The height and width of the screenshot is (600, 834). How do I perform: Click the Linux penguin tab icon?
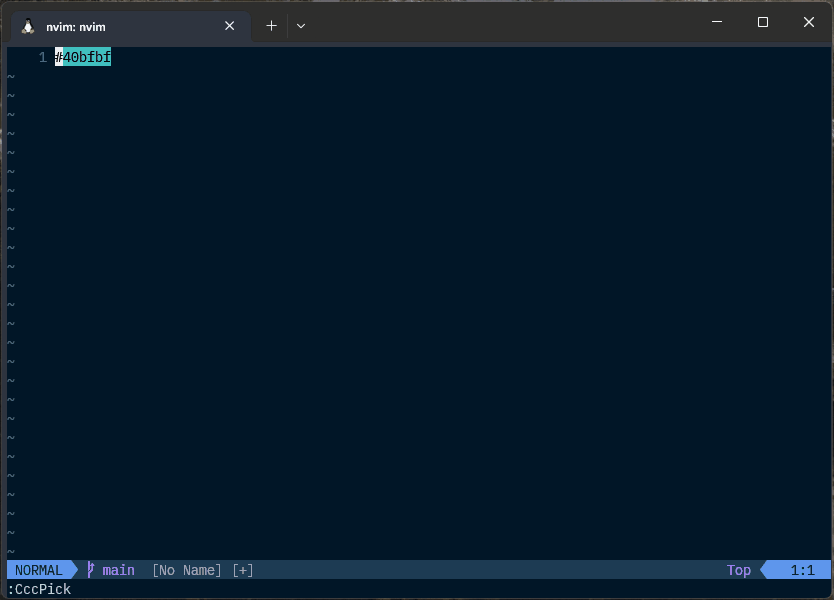[28, 27]
